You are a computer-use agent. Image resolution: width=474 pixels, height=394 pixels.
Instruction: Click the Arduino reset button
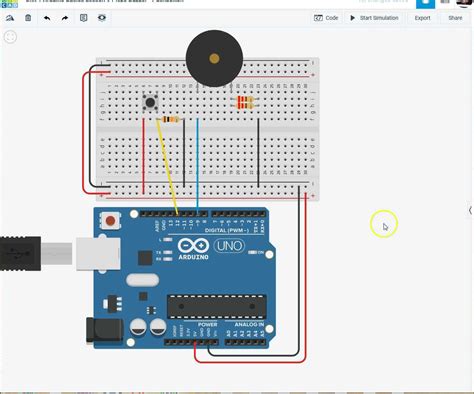(x=110, y=220)
